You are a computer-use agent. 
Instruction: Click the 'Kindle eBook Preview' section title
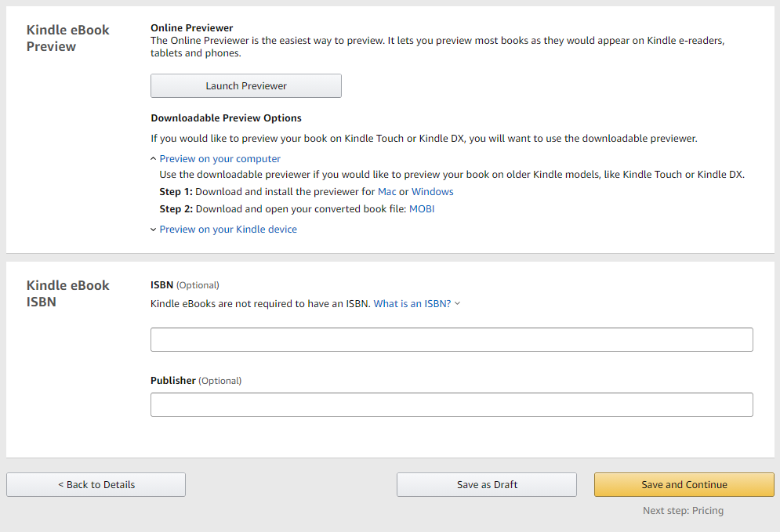pyautogui.click(x=67, y=38)
